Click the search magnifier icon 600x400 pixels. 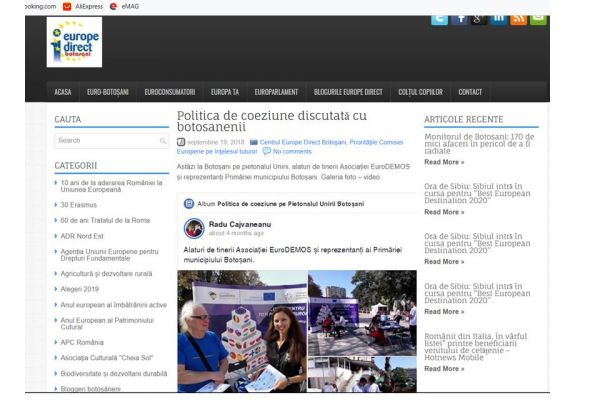[x=163, y=141]
